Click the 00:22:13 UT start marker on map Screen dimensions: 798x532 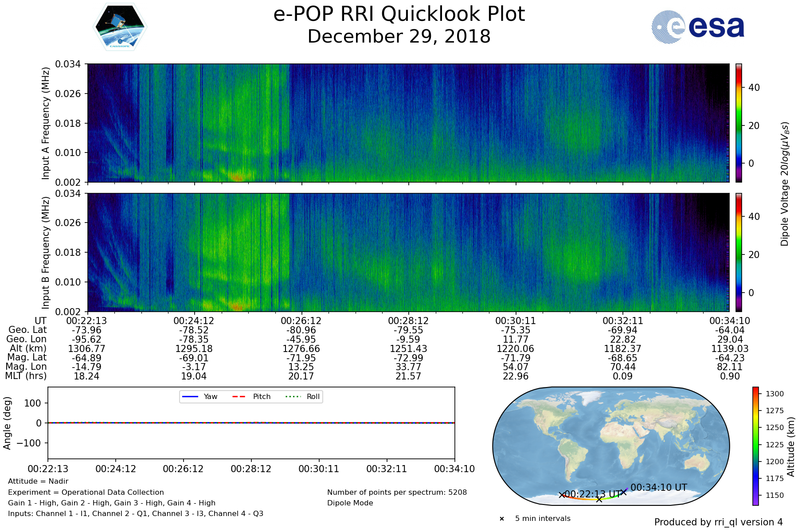pos(562,495)
